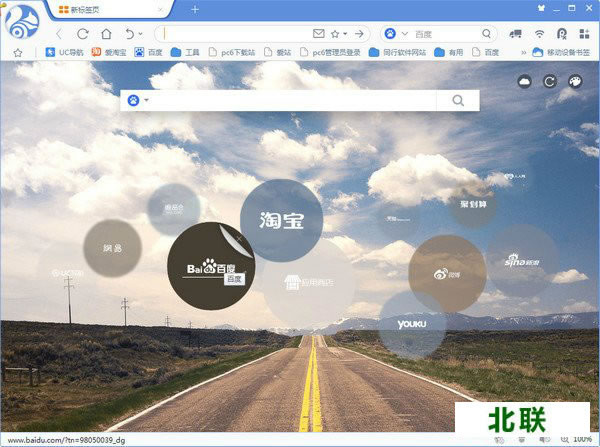Open the 网易 bubble shortcut
Image resolution: width=600 pixels, height=447 pixels.
coord(112,248)
